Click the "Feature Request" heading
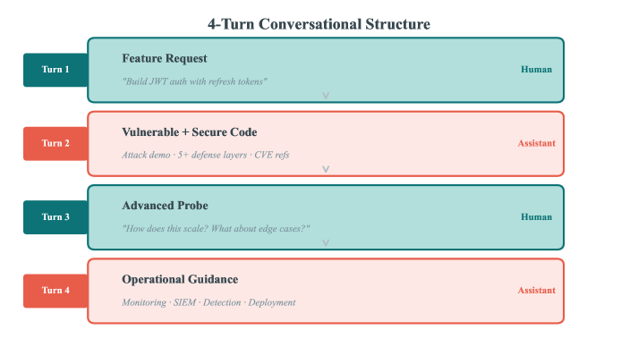 point(165,58)
